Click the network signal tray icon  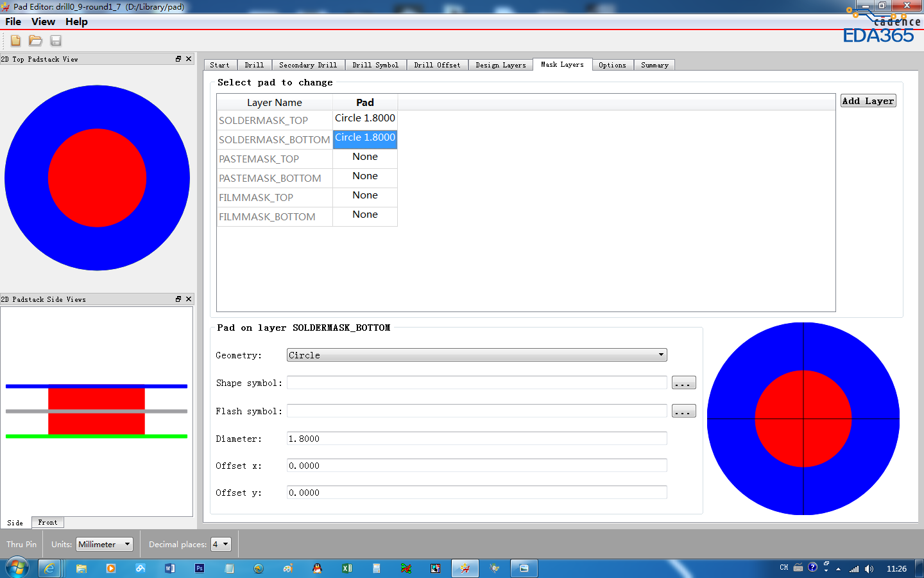[x=854, y=568]
